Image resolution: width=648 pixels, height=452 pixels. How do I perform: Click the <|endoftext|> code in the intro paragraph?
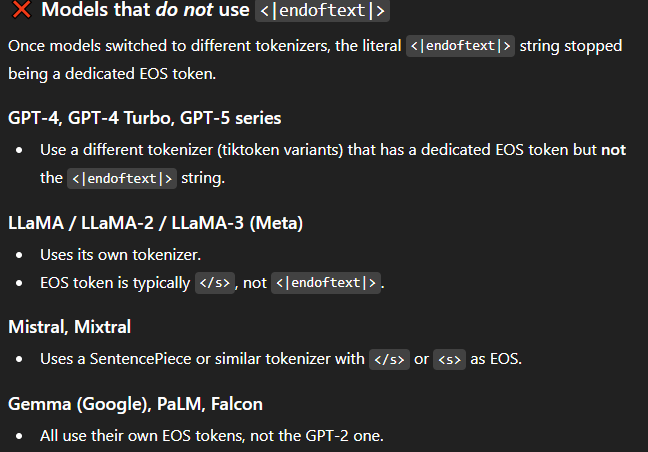pyautogui.click(x=461, y=46)
